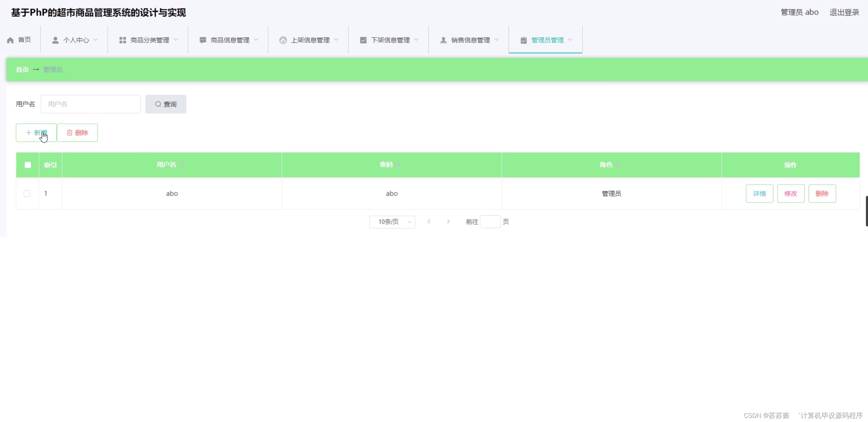Image resolution: width=868 pixels, height=422 pixels.
Task: Click the clipboard icon for 管理员管理
Action: click(x=523, y=40)
